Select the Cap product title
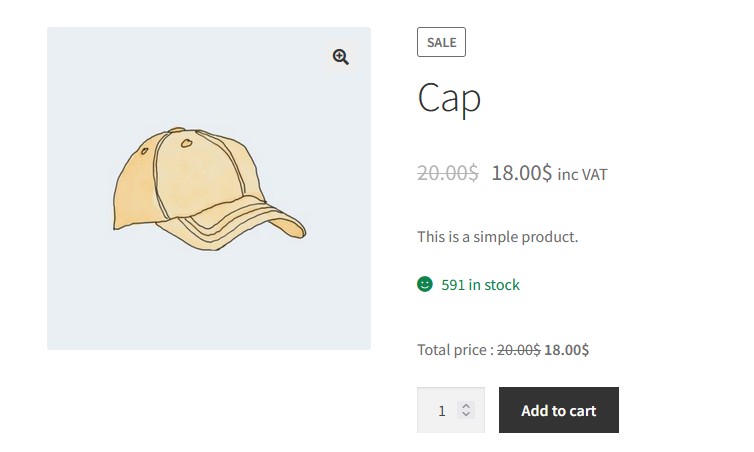 pos(449,98)
